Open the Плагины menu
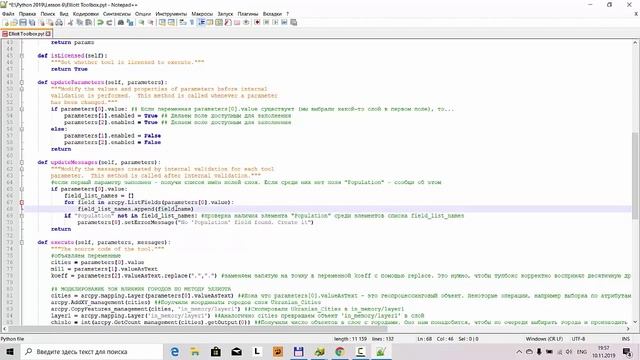Screen dimensions: 640x360 [248, 13]
